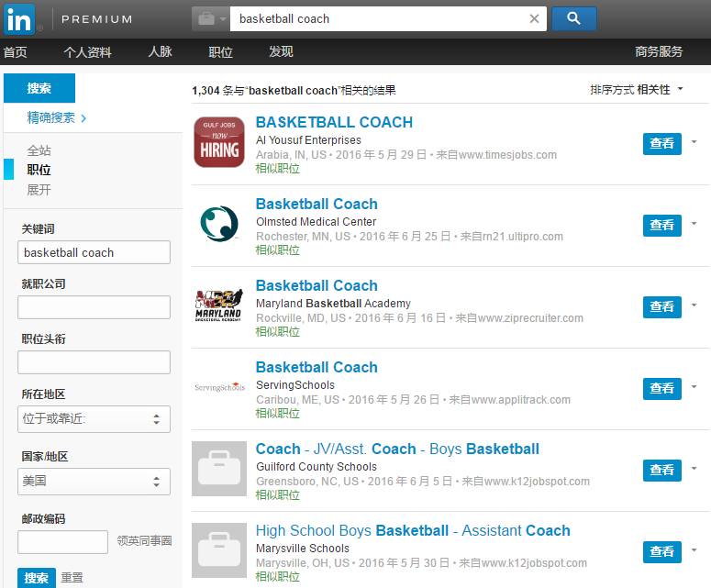Open Basketball Coach job at Olmsted Medical Center
The image size is (711, 588).
click(317, 204)
